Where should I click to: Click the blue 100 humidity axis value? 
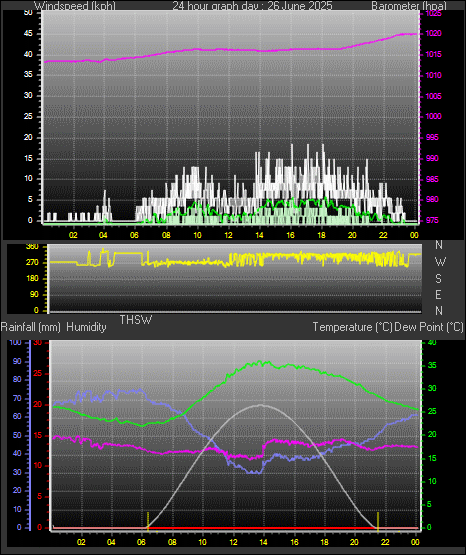pyautogui.click(x=16, y=342)
